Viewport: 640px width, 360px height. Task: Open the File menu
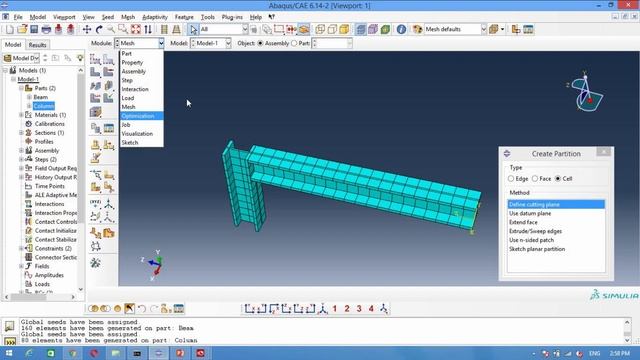[x=18, y=17]
